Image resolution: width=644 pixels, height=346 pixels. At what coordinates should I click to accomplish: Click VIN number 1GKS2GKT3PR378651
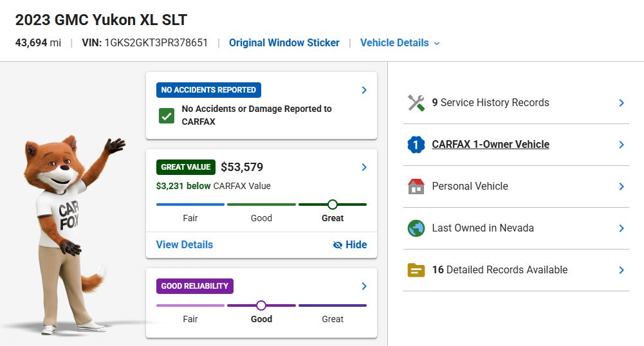tap(156, 42)
